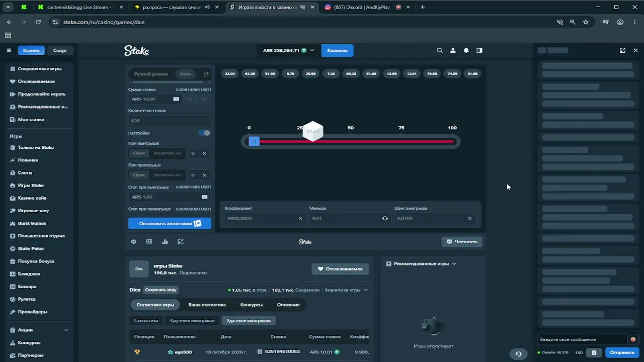Click the Количество ставок input field
644x362 pixels.
(170, 121)
